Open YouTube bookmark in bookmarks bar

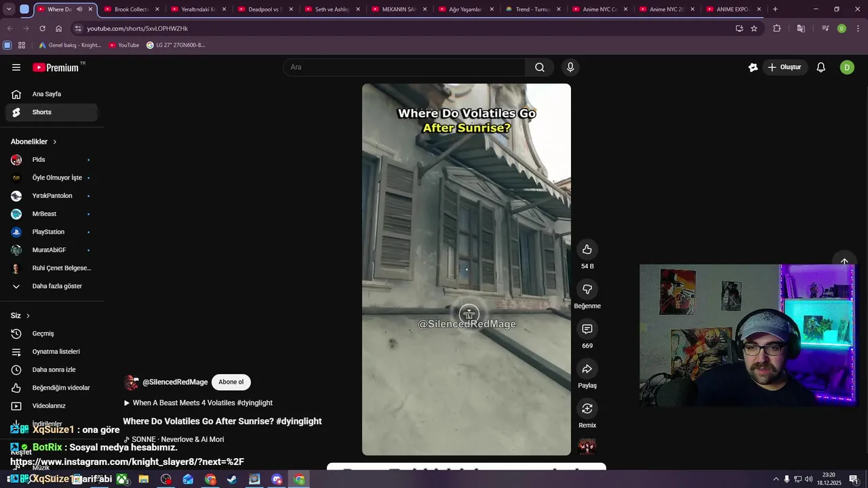tap(123, 45)
